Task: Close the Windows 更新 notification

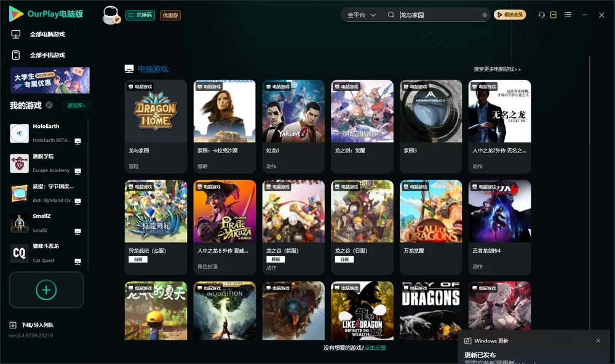Action: (598, 341)
